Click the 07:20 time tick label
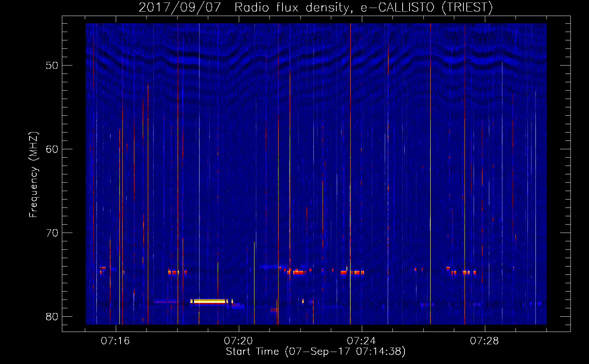This screenshot has height=364, width=589. (238, 341)
